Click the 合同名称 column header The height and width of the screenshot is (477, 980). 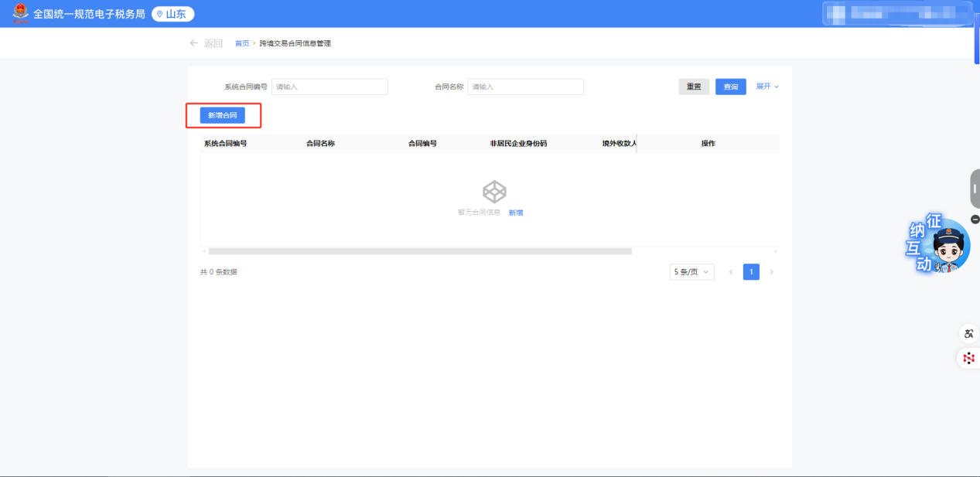320,143
